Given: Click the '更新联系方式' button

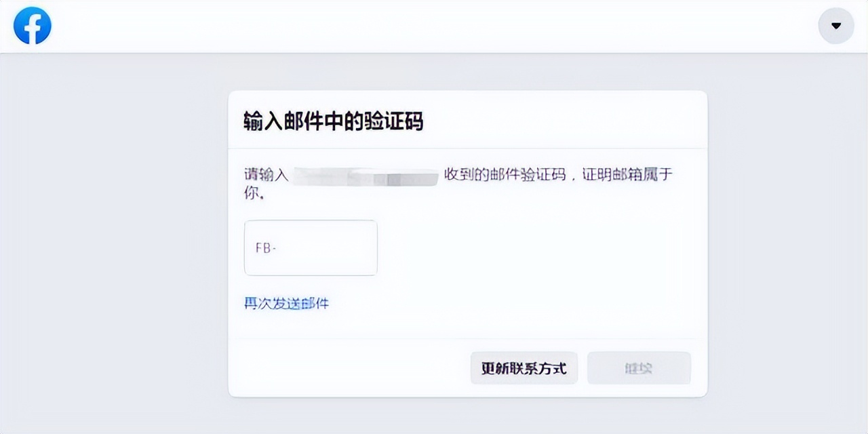Looking at the screenshot, I should pyautogui.click(x=524, y=368).
